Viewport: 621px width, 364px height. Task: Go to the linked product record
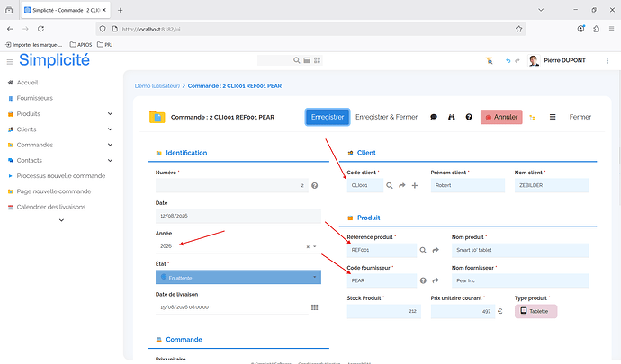pos(436,250)
